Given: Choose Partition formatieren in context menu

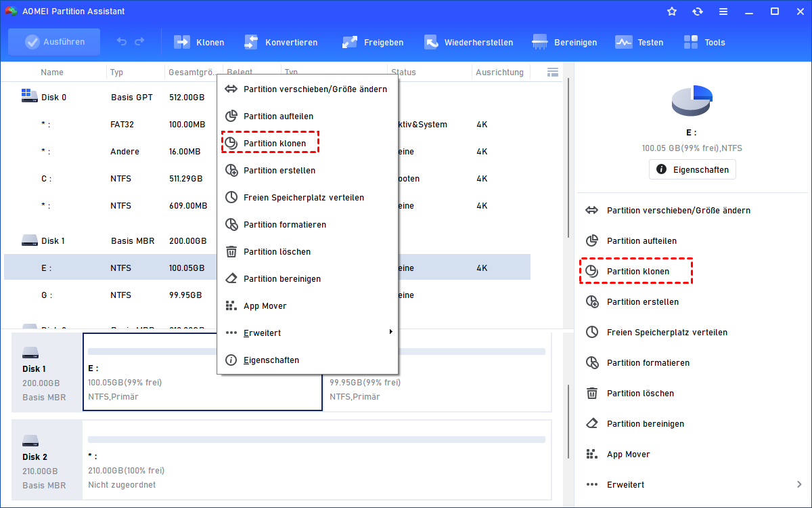Looking at the screenshot, I should (x=307, y=224).
